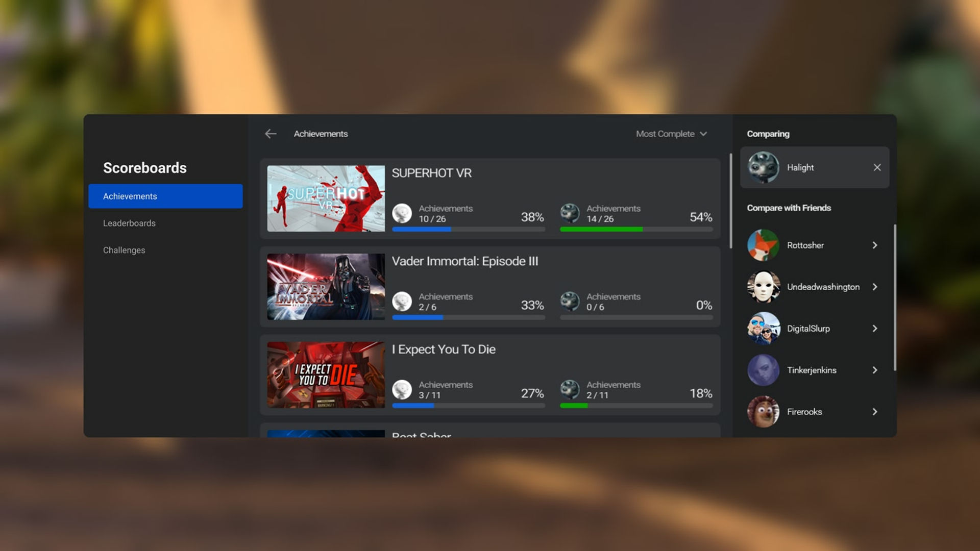Viewport: 980px width, 551px height.
Task: Click Halight's 54% completion value
Action: click(701, 217)
